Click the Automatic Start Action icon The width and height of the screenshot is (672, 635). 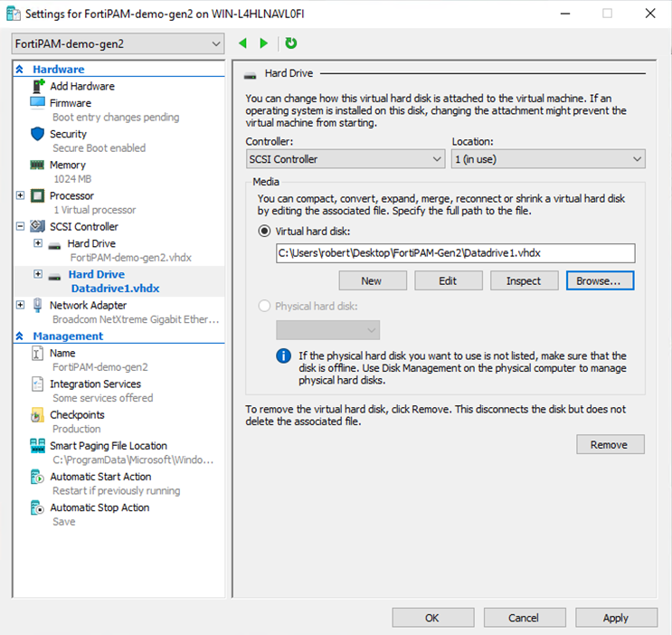coord(37,477)
